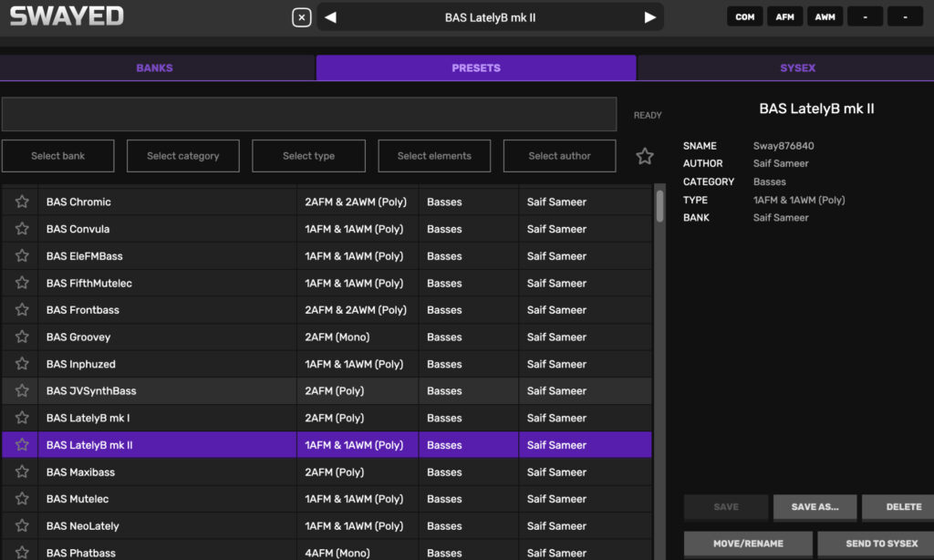Expand the Select author dropdown

click(559, 156)
